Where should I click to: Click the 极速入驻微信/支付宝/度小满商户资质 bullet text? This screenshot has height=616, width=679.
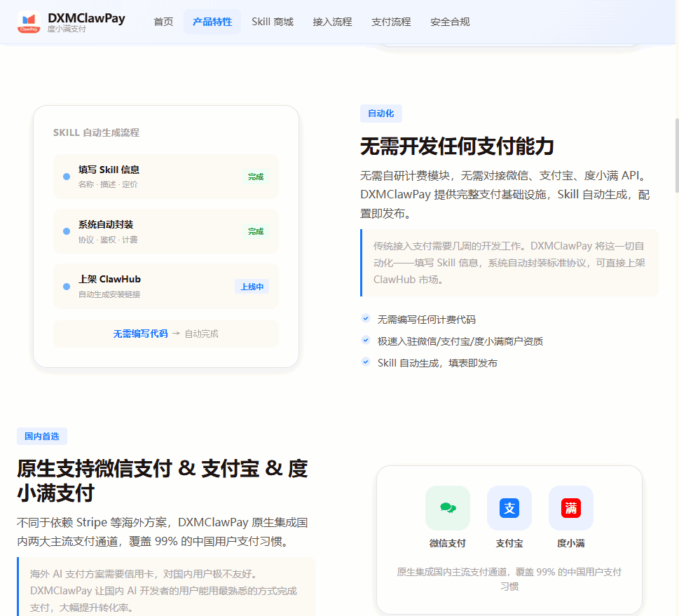pyautogui.click(x=460, y=341)
